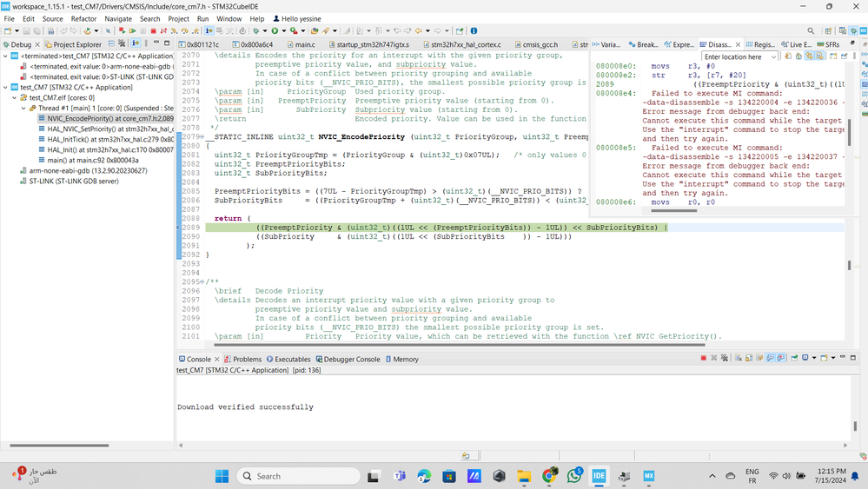Click the Step Return icon
This screenshot has height=489, width=868.
pyautogui.click(x=195, y=31)
